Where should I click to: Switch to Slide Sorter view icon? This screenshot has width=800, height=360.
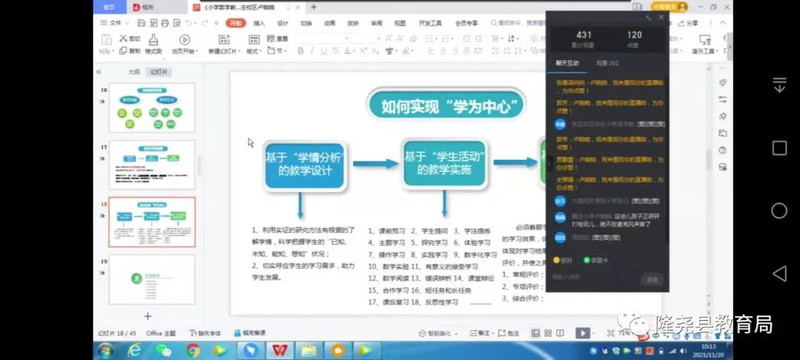548,333
